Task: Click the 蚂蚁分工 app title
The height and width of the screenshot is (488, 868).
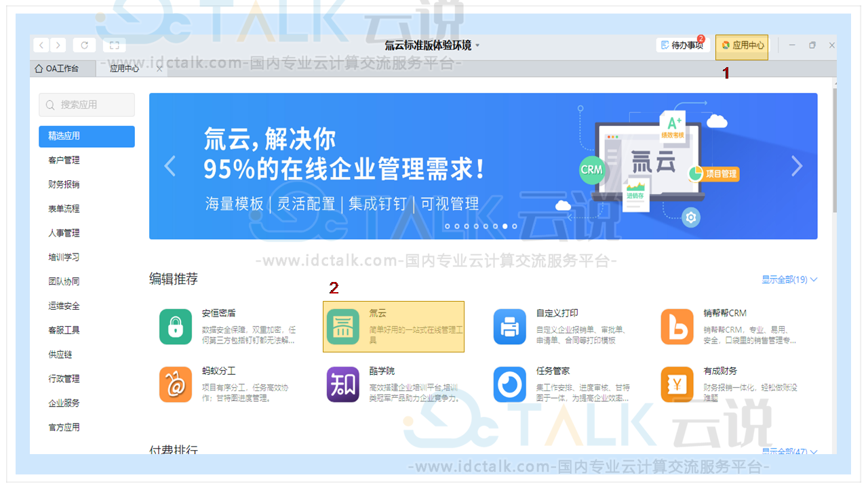Action: pos(219,371)
